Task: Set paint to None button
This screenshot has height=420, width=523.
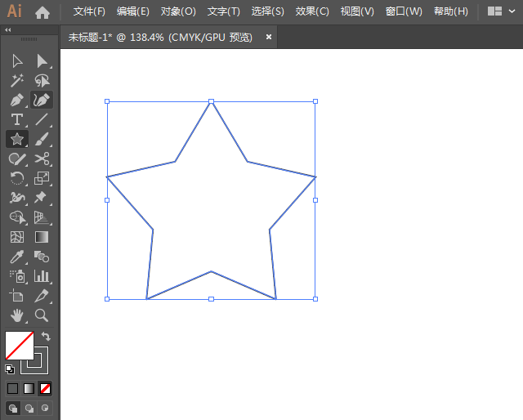Action: point(45,388)
